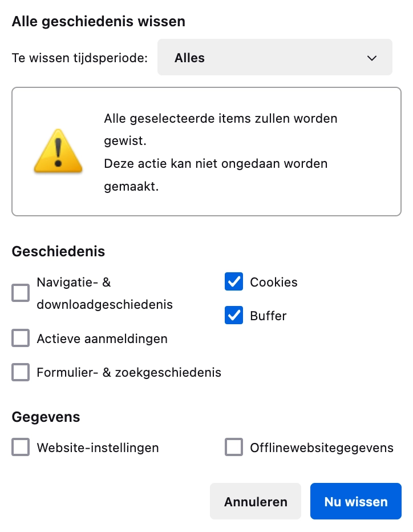Click the yellow warning triangle icon

click(x=58, y=151)
